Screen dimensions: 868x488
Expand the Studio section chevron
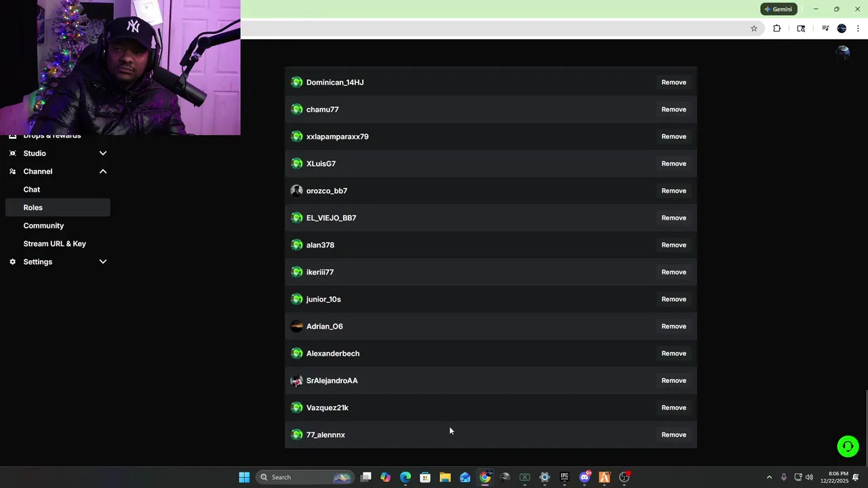(x=103, y=153)
